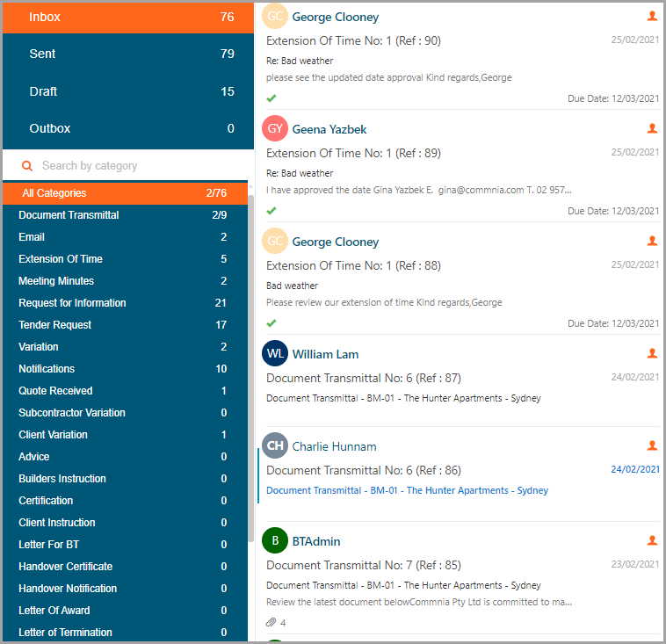
Task: Open the Outbox folder
Action: click(128, 128)
